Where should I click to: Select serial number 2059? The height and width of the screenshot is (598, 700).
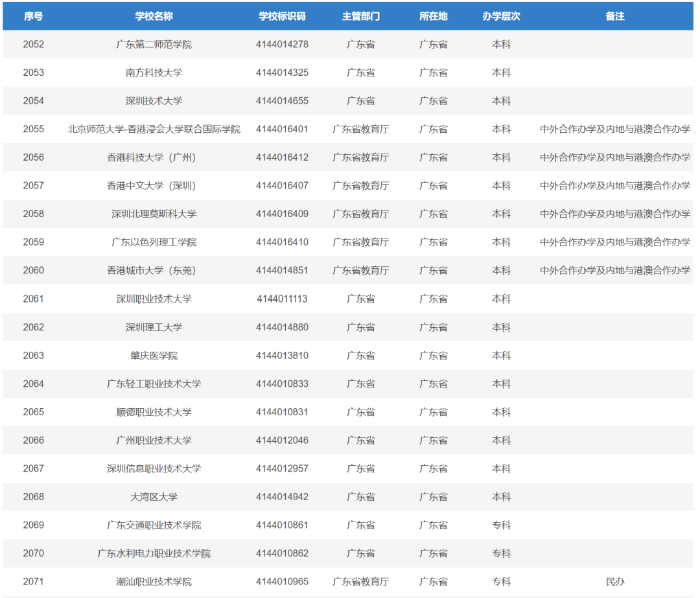pos(33,242)
